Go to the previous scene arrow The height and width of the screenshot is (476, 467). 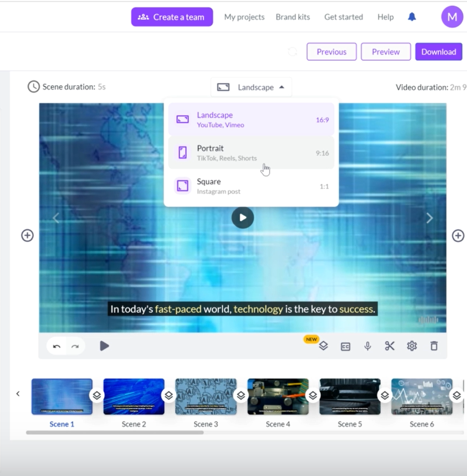click(56, 218)
